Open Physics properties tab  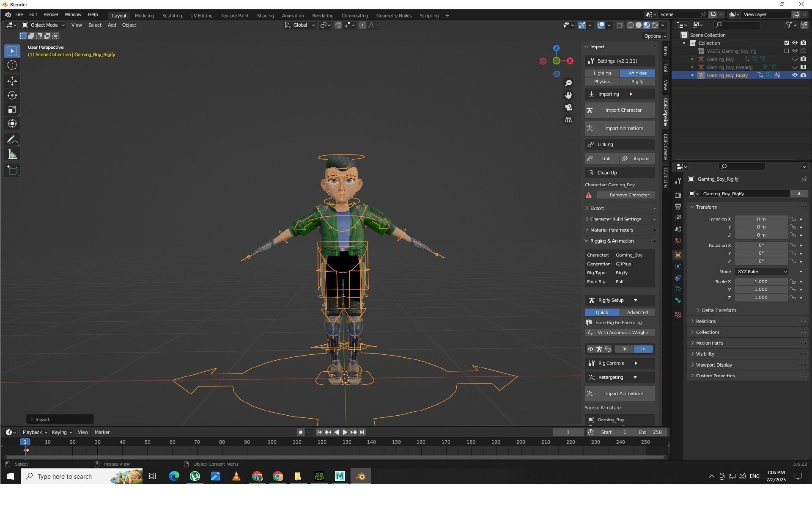pyautogui.click(x=678, y=267)
